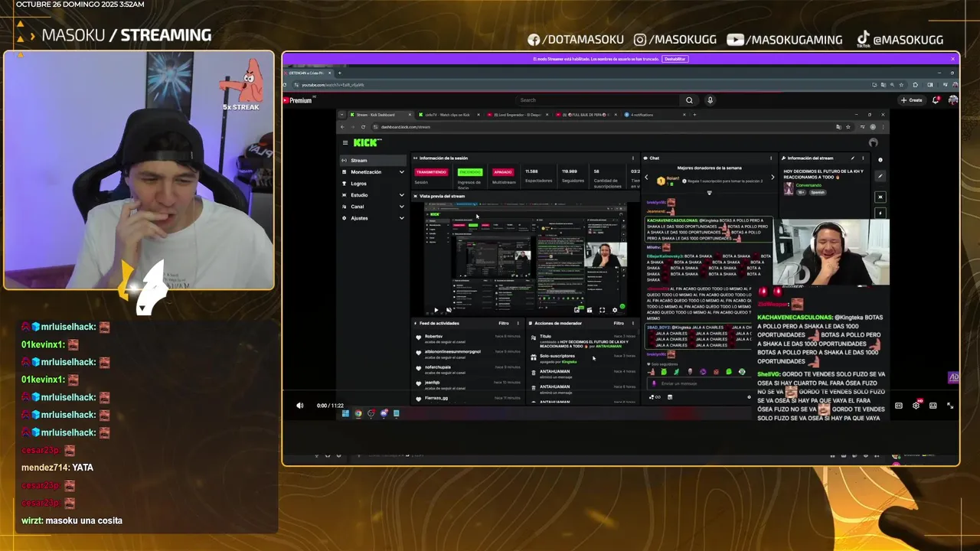The width and height of the screenshot is (980, 551).
Task: Click the APAGADO multistream badge
Action: 502,172
